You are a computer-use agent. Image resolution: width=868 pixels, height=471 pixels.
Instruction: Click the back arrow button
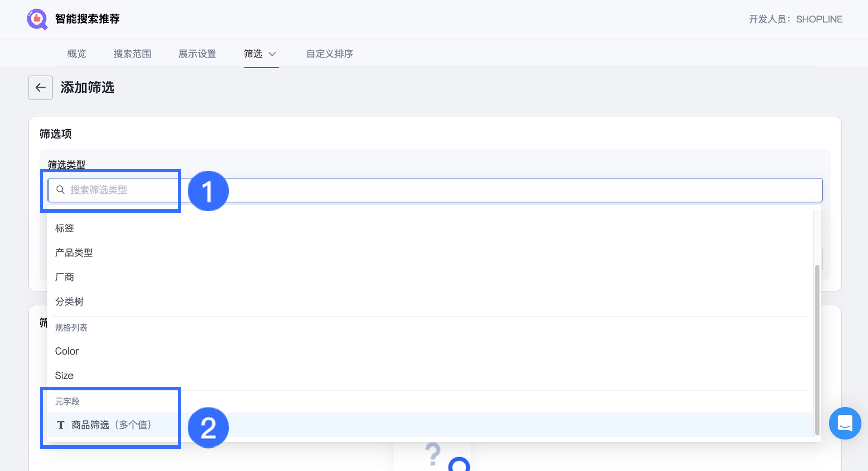pyautogui.click(x=40, y=88)
